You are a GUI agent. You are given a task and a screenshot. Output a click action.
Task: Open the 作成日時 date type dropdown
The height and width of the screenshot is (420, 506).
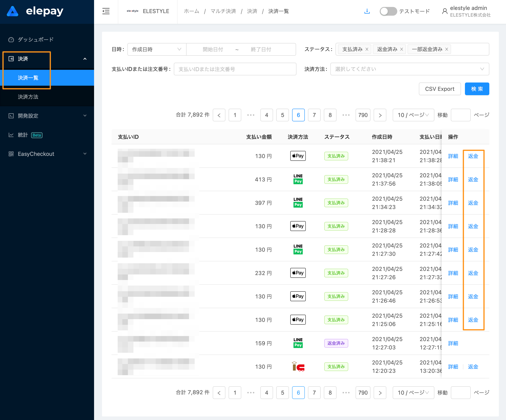(157, 49)
